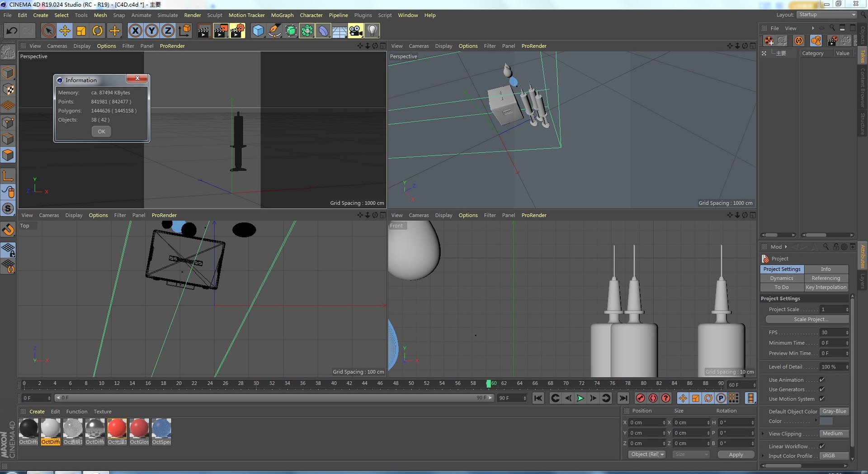Switch to the Dynamics tab
The image size is (868, 474).
tap(782, 278)
